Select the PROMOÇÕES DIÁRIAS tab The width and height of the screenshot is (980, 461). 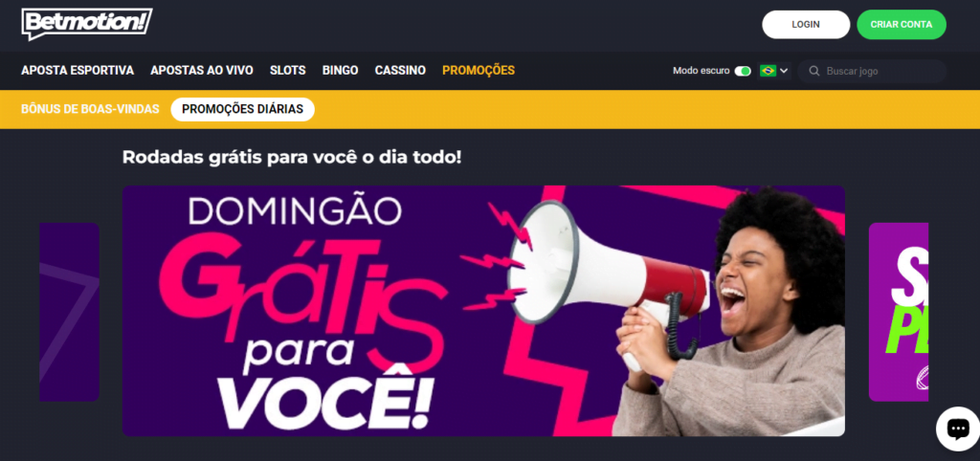[242, 109]
